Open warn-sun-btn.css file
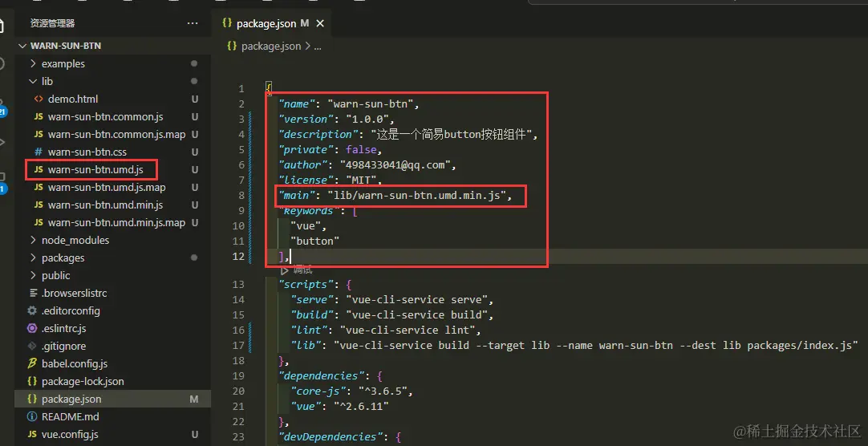 pyautogui.click(x=87, y=152)
